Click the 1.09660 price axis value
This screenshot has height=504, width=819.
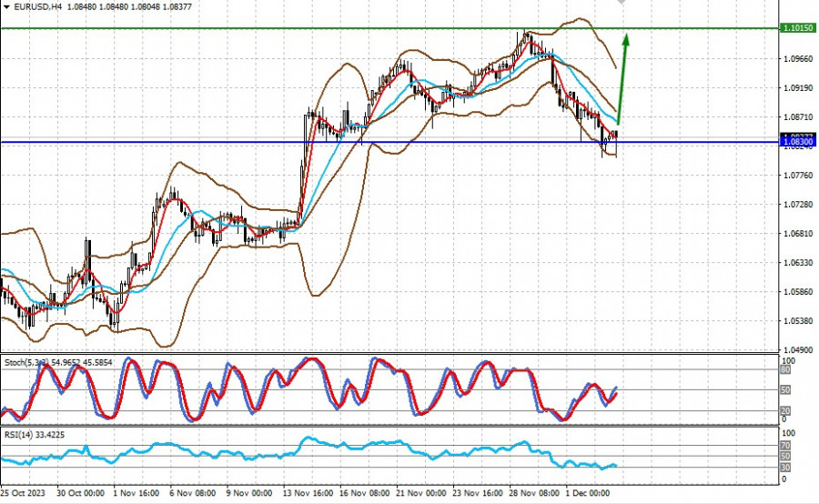click(x=799, y=58)
